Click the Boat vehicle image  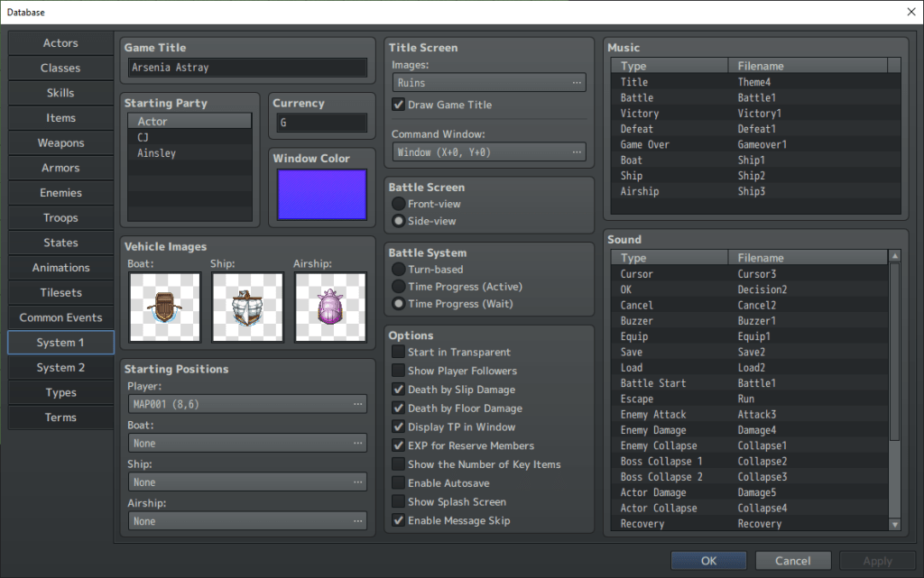coord(164,307)
